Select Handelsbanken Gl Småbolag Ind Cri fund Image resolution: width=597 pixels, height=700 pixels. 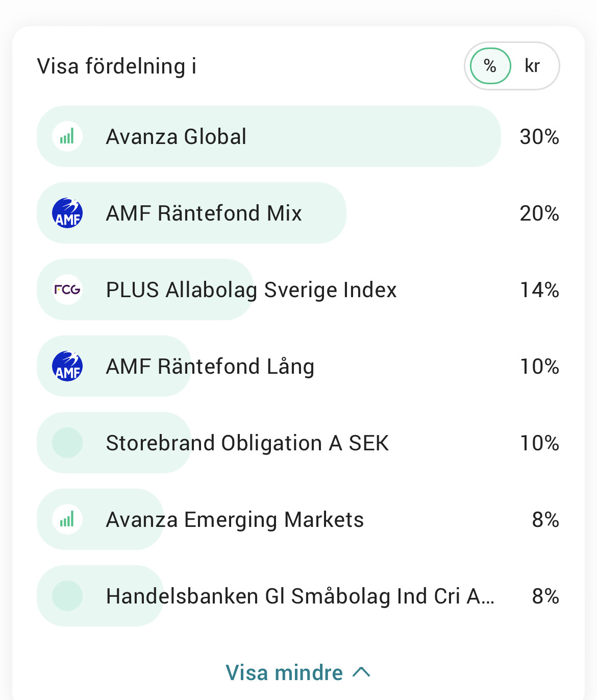298,596
